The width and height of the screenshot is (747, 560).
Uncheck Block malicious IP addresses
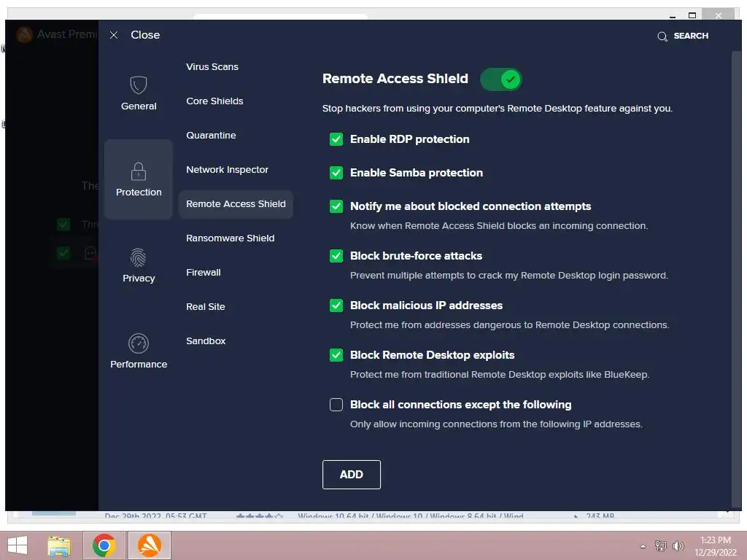[336, 306]
